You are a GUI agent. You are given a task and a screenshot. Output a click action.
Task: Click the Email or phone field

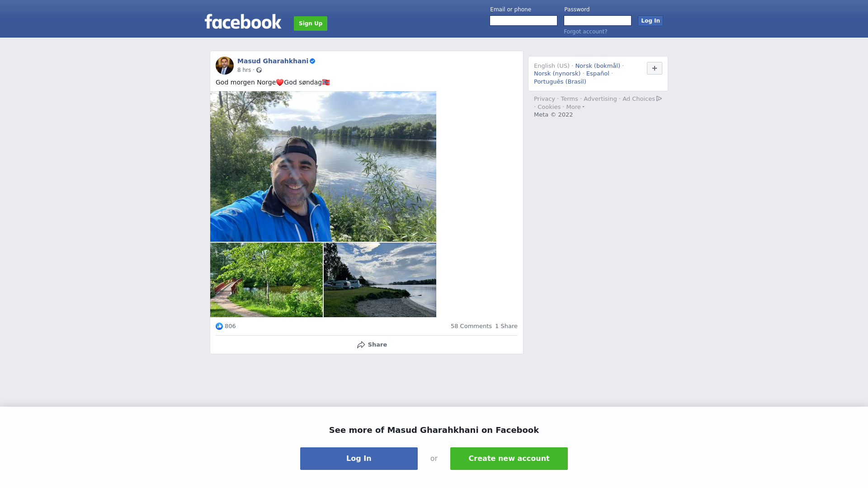point(524,21)
